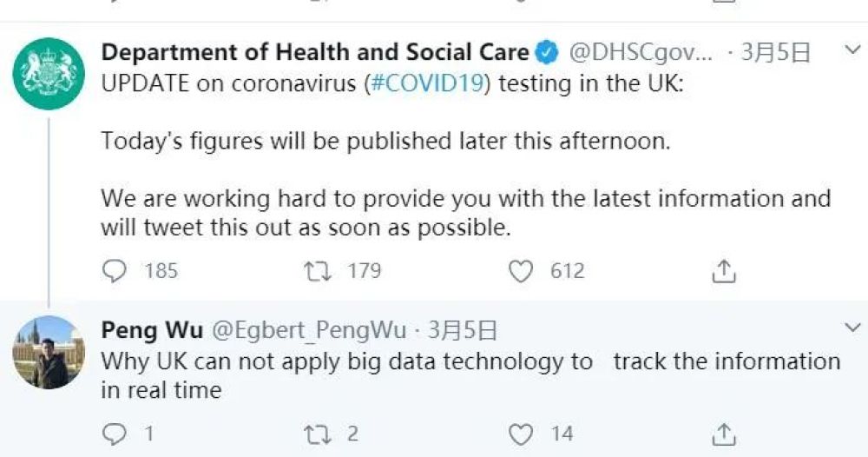
Task: Retweet Peng Wu's big data reply
Action: (317, 433)
